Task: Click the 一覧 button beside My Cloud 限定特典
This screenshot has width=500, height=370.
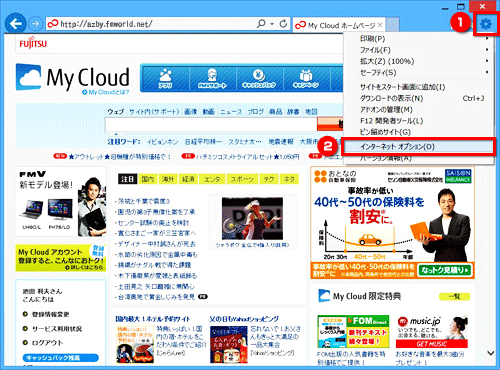Action: pos(455,296)
